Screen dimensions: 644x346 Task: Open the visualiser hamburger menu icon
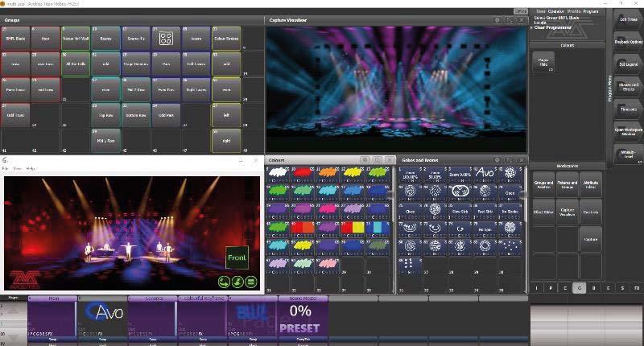pos(251,282)
